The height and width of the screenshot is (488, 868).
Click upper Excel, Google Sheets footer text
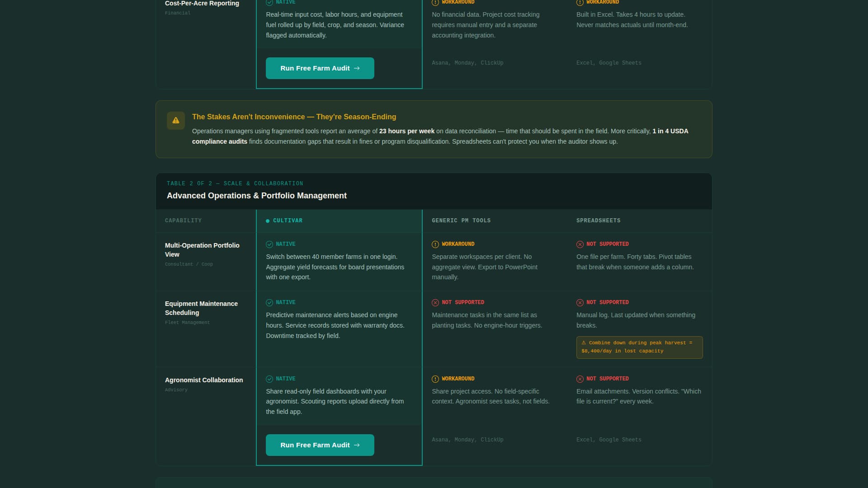(x=609, y=63)
